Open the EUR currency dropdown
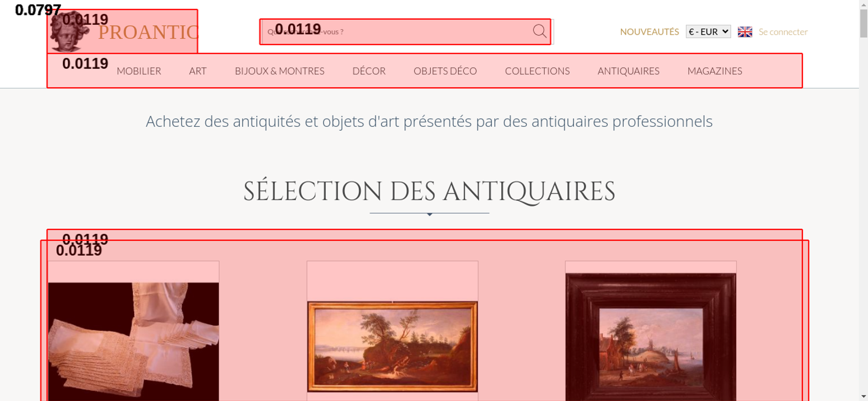Image resolution: width=868 pixels, height=401 pixels. [708, 32]
